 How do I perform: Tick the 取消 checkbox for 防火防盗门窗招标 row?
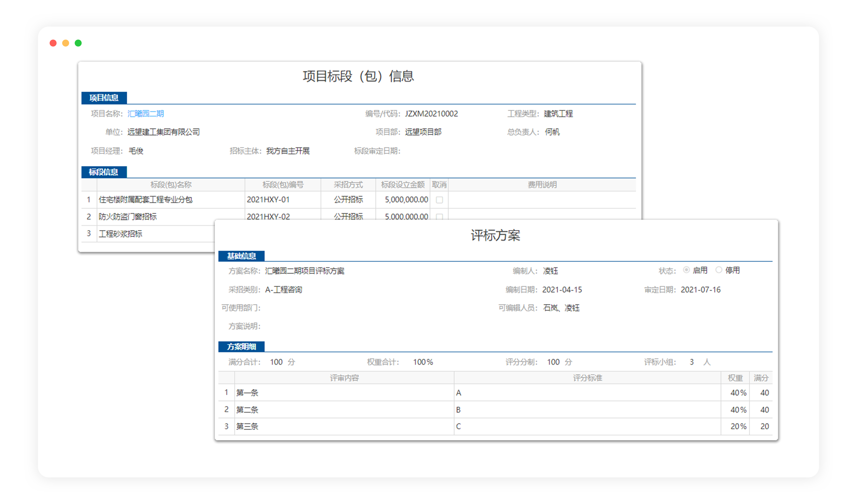[439, 217]
